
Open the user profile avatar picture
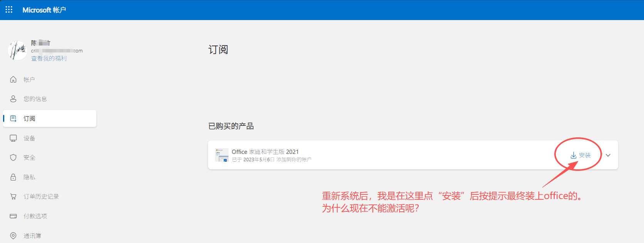pyautogui.click(x=17, y=51)
